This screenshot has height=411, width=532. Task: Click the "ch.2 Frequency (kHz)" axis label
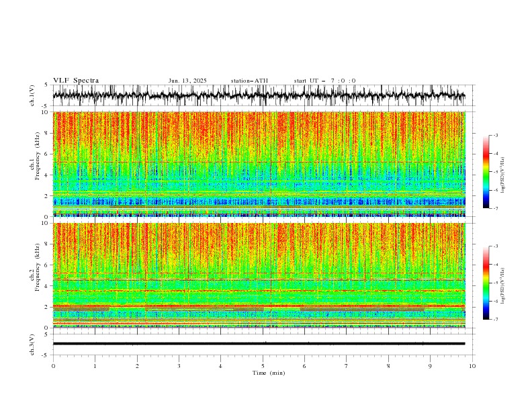click(35, 267)
